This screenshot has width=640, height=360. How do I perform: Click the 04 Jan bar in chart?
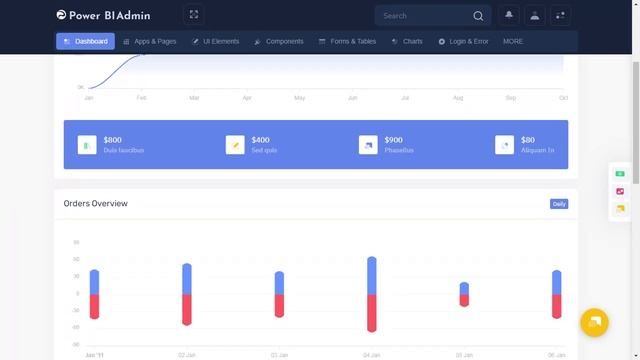pos(372,294)
